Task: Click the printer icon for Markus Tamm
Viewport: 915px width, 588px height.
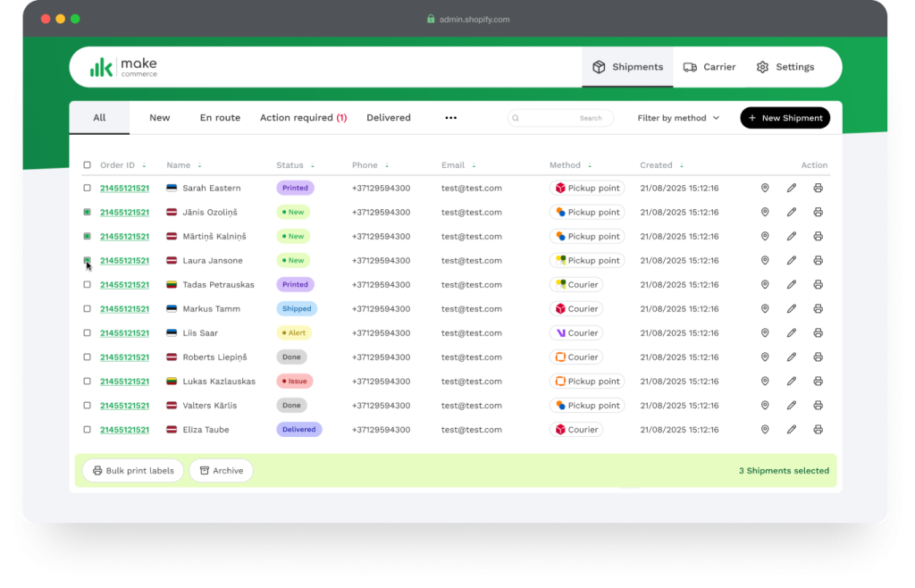Action: pyautogui.click(x=818, y=309)
